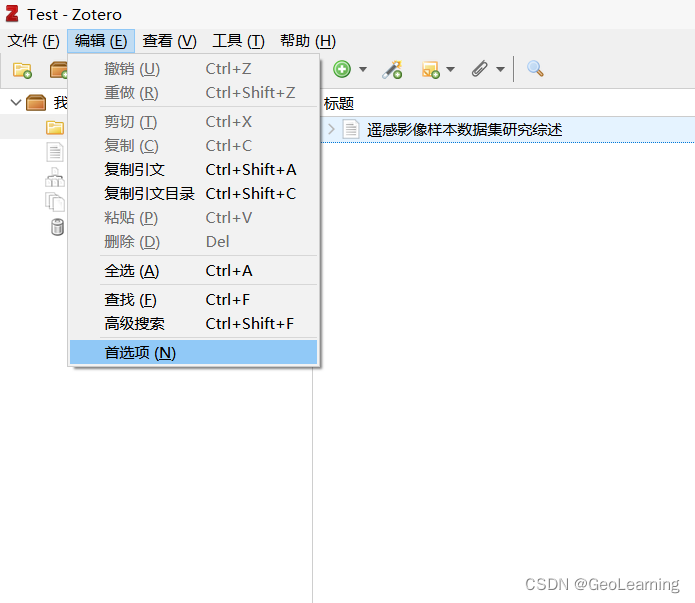Choose 高级搜索 from the menu
This screenshot has height=603, width=695.
pyautogui.click(x=193, y=324)
